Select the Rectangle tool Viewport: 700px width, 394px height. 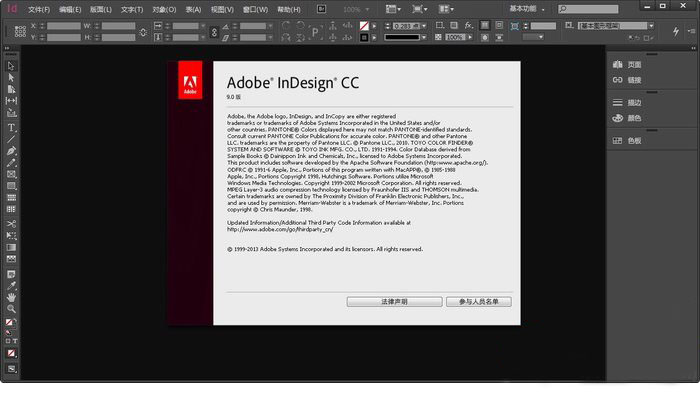11,186
